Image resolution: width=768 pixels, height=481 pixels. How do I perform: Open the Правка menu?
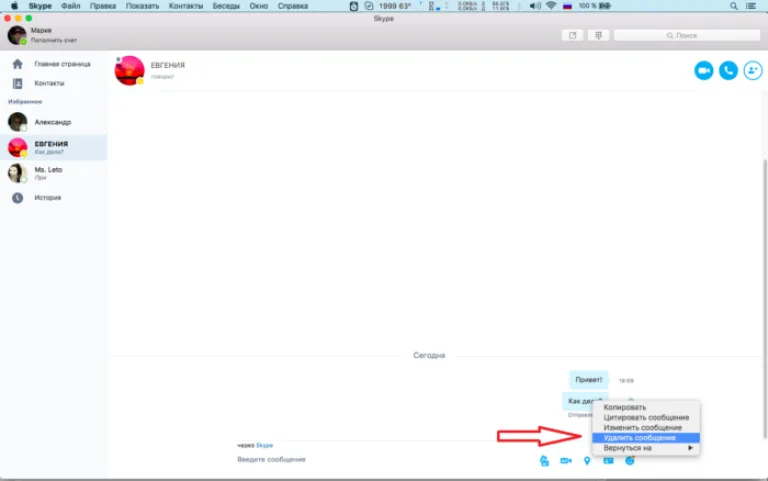coord(103,6)
